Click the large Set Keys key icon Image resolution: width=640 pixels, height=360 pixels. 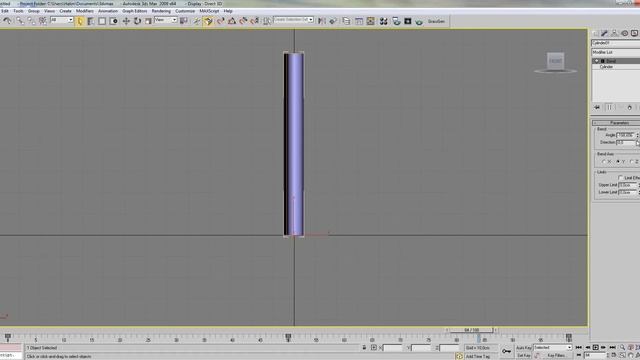pyautogui.click(x=506, y=351)
